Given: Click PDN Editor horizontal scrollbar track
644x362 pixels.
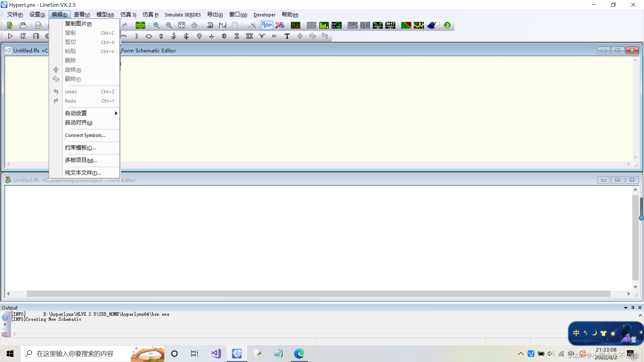Looking at the screenshot, I should [318, 294].
